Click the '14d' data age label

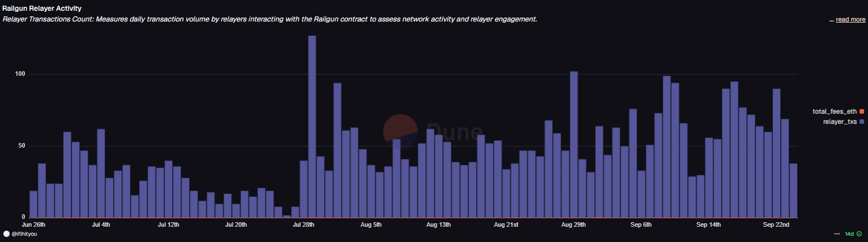click(x=849, y=234)
